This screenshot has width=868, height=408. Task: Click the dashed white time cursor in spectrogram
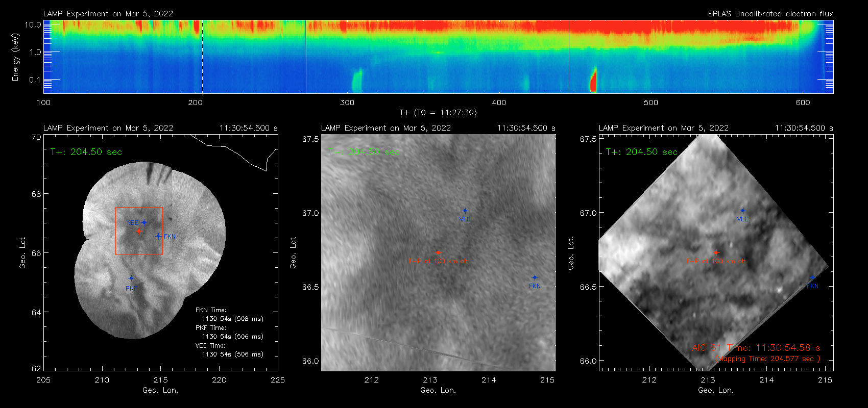(x=202, y=57)
